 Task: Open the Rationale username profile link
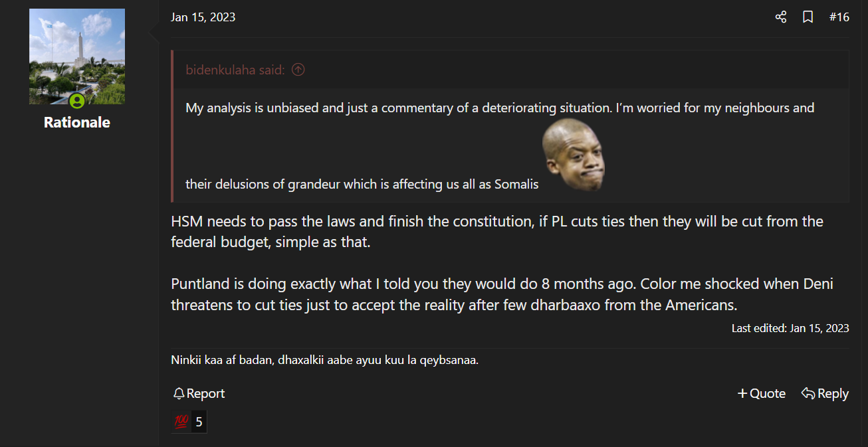coord(77,122)
